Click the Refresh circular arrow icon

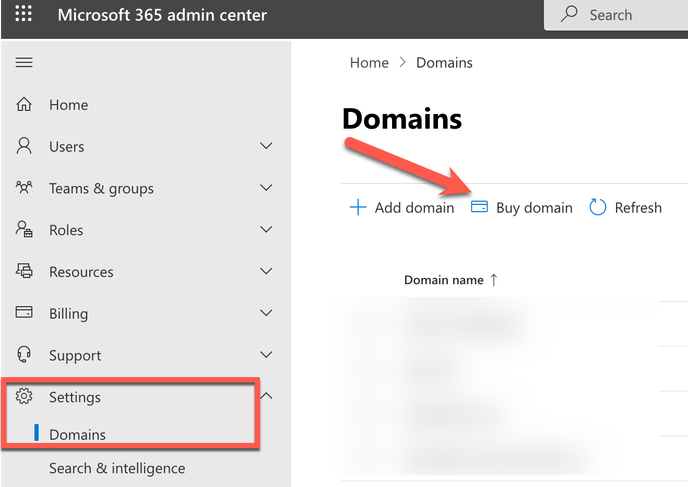[598, 207]
